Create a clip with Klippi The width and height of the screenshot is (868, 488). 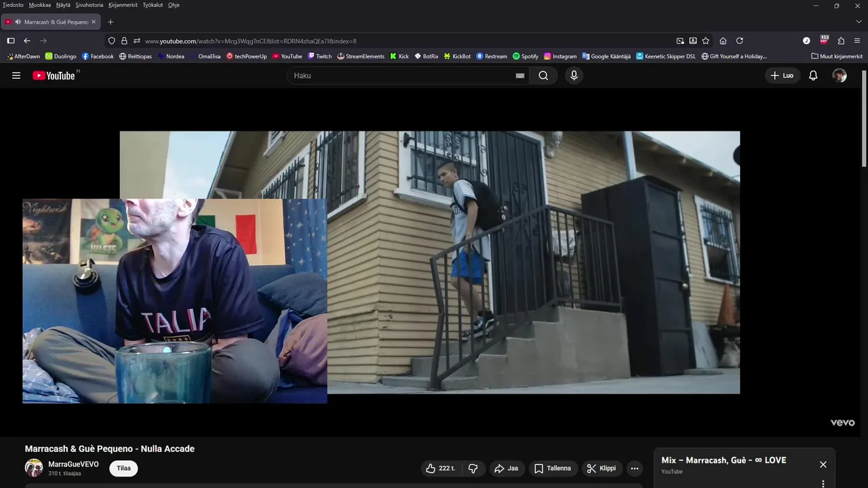(601, 468)
